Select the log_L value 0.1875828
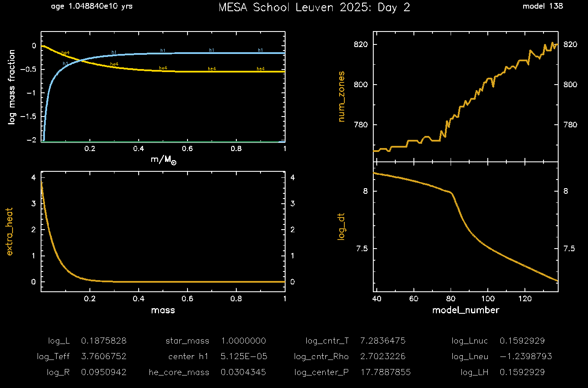This screenshot has width=588, height=388. point(104,341)
